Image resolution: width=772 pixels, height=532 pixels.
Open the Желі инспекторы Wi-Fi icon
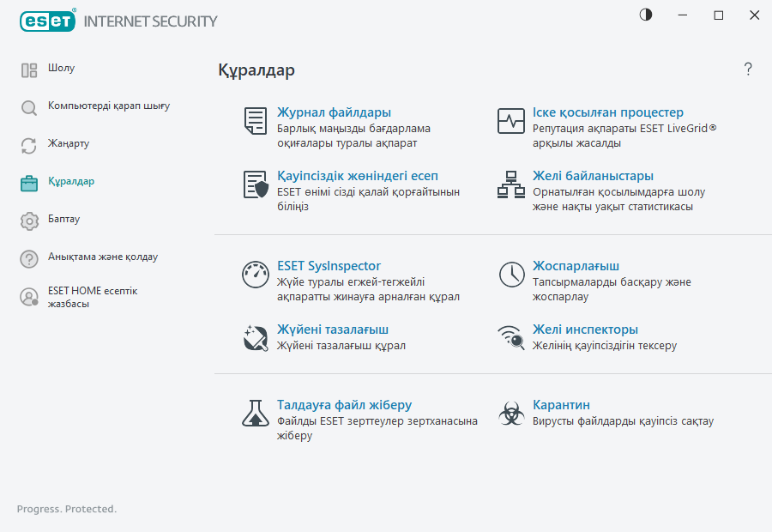[510, 337]
